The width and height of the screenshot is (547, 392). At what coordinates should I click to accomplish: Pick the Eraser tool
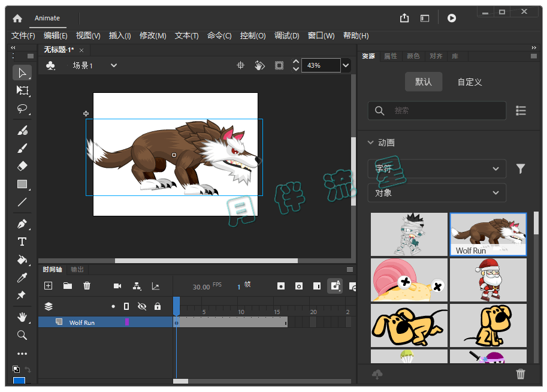(22, 166)
